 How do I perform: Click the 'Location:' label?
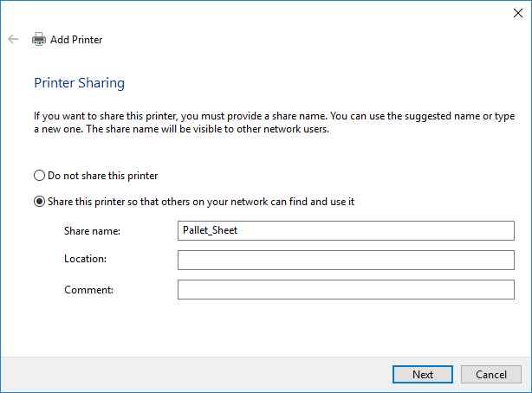click(x=84, y=260)
